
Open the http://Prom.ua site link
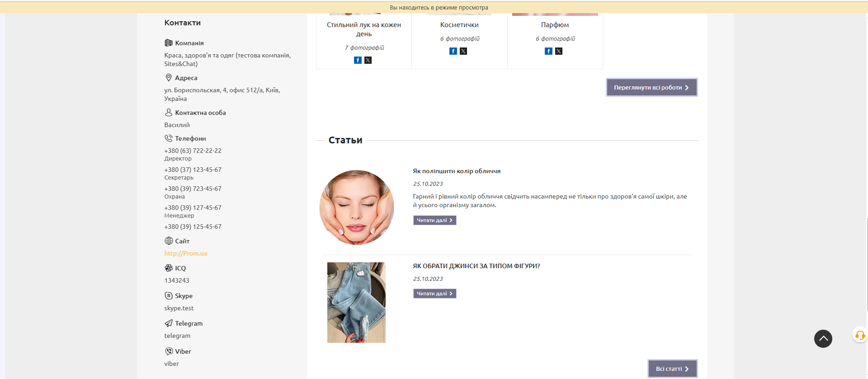point(185,253)
